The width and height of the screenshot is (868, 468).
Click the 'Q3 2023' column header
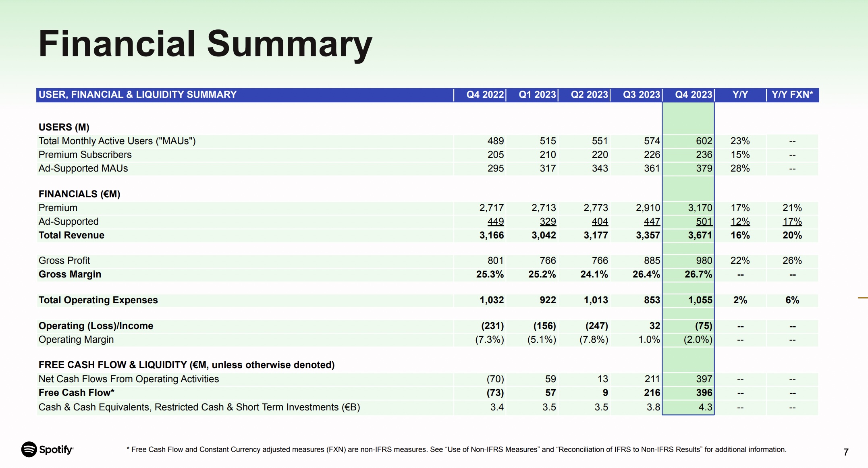(642, 95)
